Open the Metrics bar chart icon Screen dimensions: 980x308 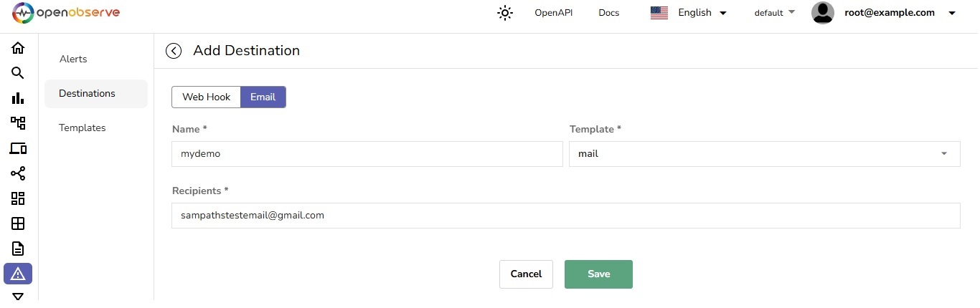18,98
